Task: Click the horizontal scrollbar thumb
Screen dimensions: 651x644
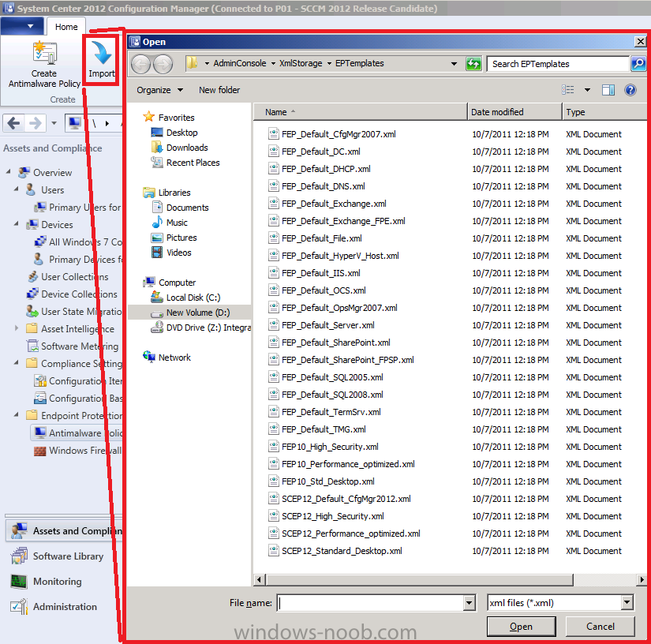Action: pos(419,579)
